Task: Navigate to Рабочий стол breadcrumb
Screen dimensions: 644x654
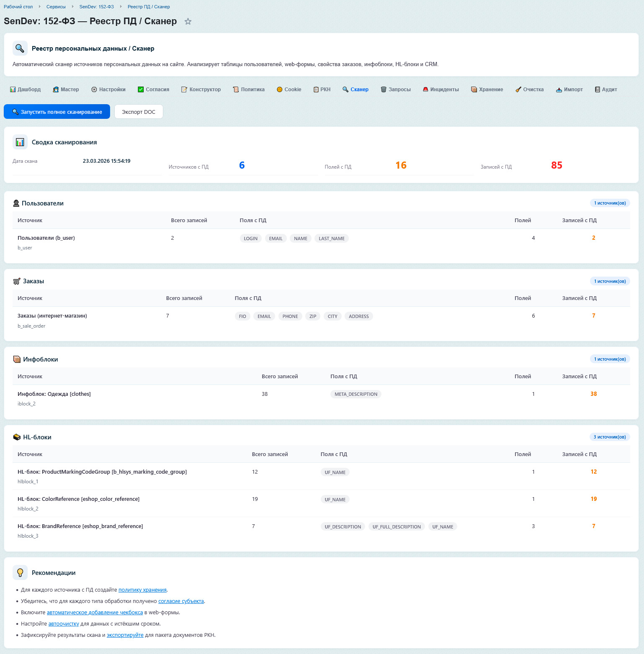Action: coord(18,7)
